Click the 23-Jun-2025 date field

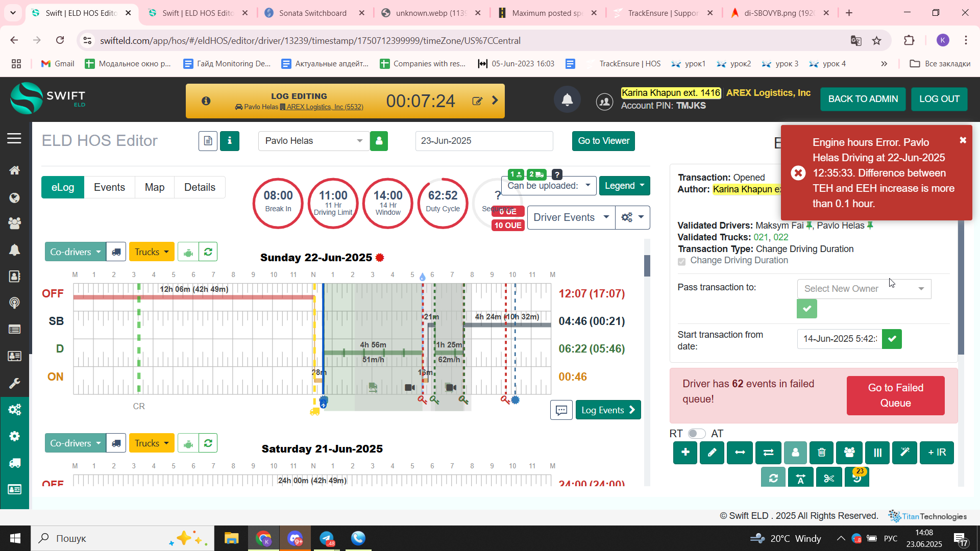(x=484, y=141)
